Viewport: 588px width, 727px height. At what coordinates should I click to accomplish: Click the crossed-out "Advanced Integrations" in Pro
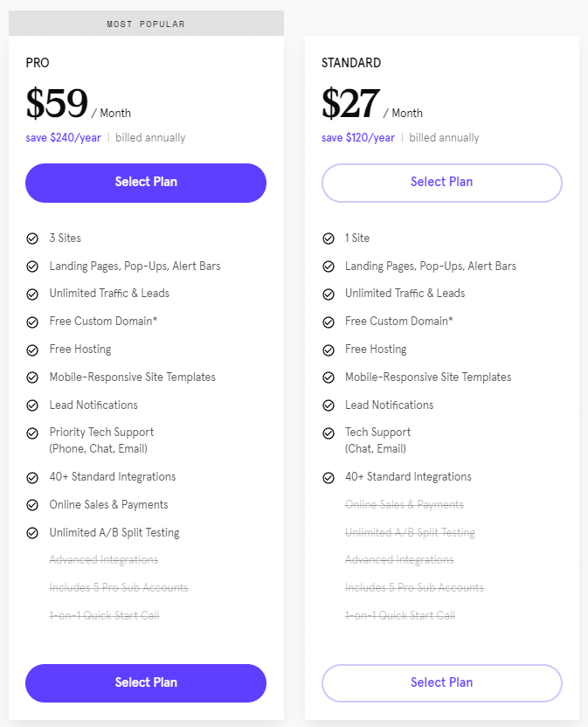pyautogui.click(x=103, y=559)
